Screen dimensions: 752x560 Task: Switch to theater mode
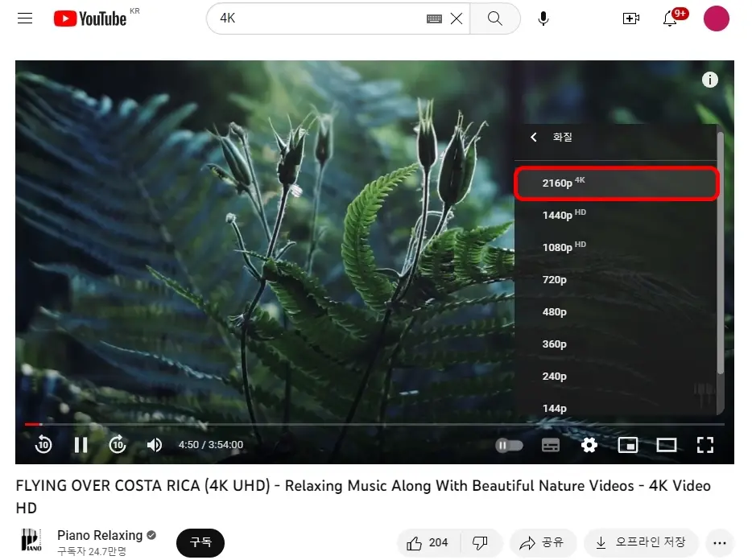666,445
